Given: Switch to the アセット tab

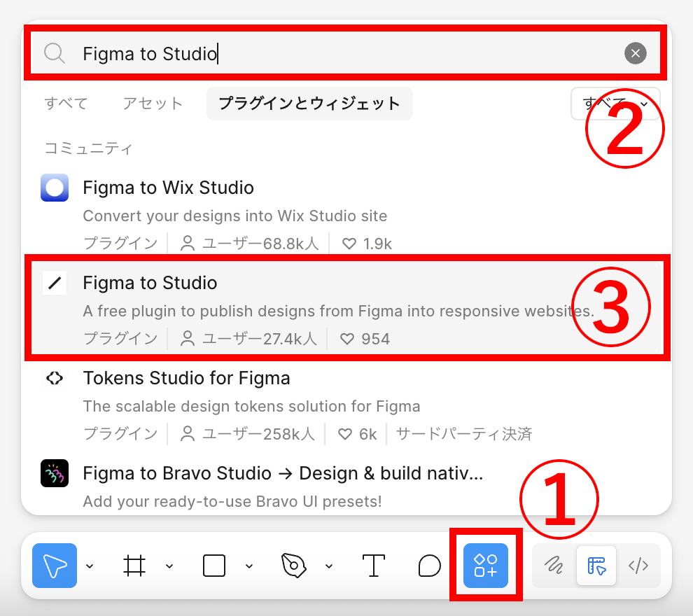Looking at the screenshot, I should [153, 104].
